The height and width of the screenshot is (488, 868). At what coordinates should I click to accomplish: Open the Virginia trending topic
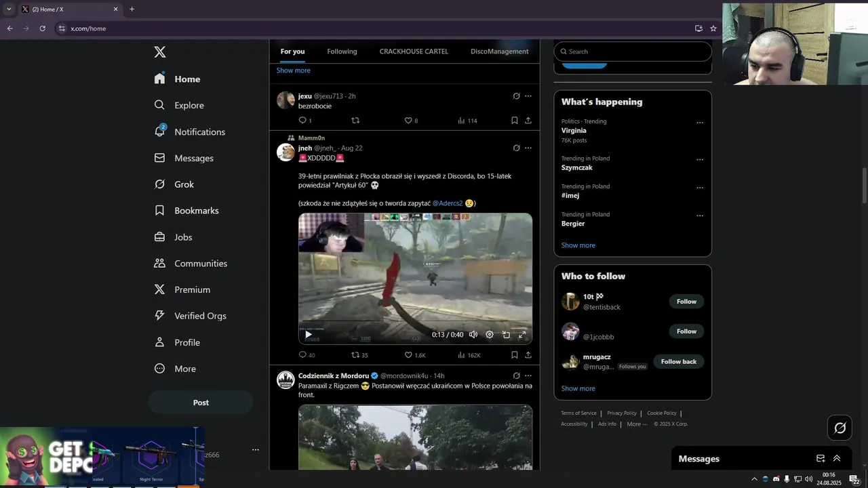574,131
